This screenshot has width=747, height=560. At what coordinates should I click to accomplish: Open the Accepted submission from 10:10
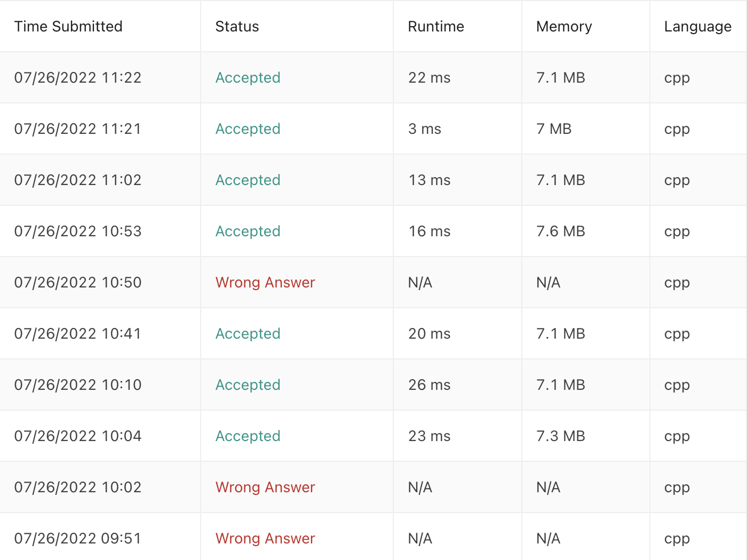pyautogui.click(x=248, y=385)
